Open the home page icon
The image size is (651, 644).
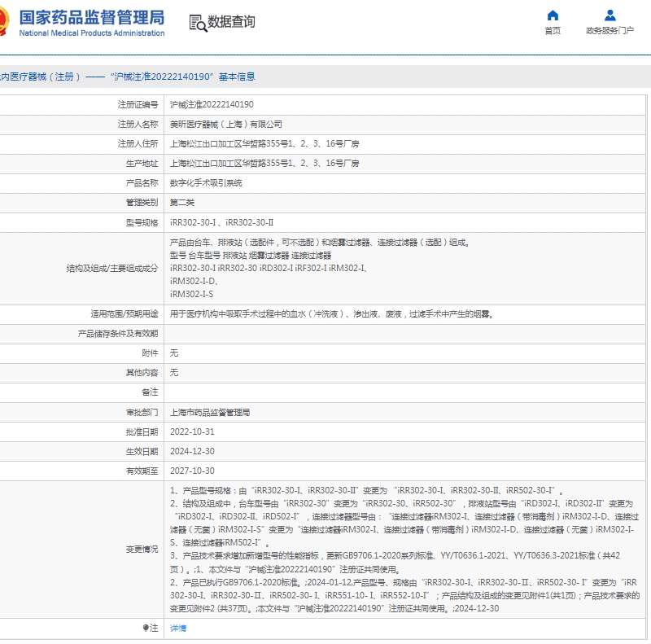(553, 15)
